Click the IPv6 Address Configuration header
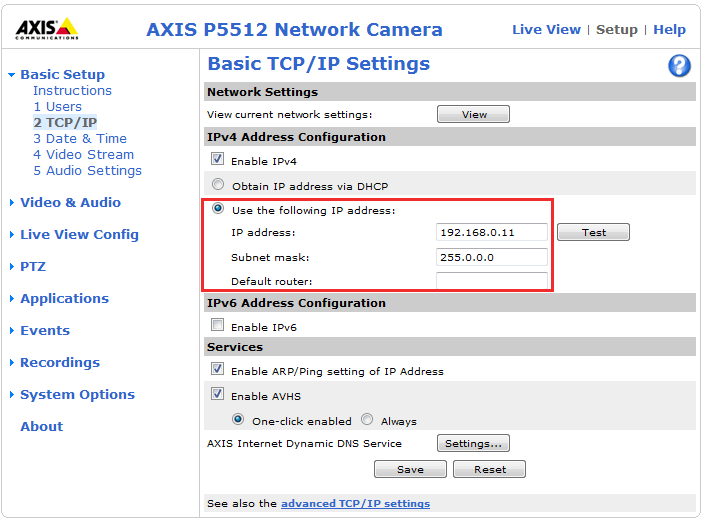The image size is (704, 522). tap(450, 303)
